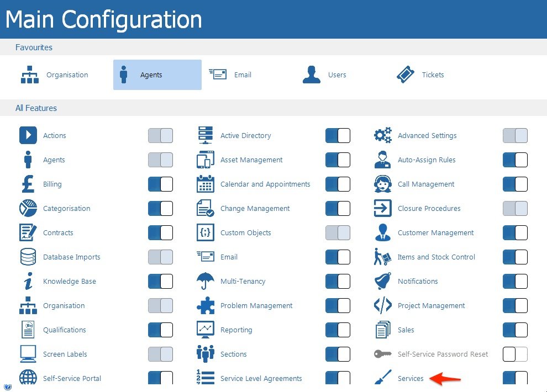Click the Project Management code brackets icon
The image size is (547, 392).
pos(382,306)
